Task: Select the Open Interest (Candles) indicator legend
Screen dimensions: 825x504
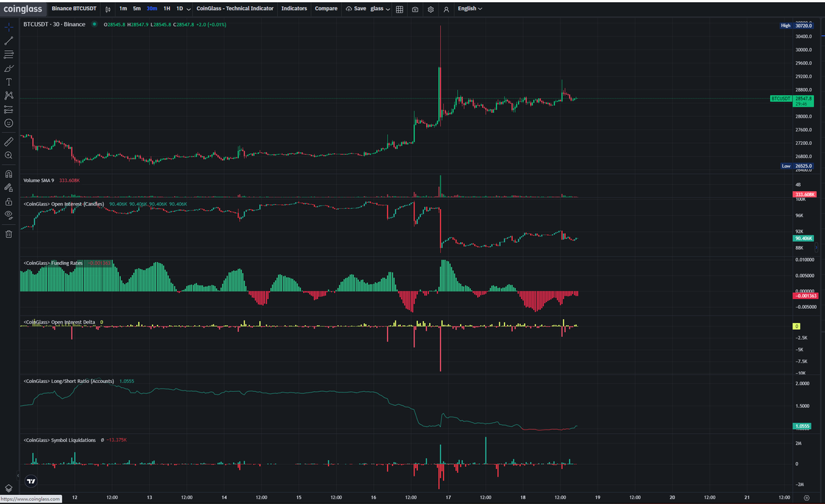Action: click(64, 204)
